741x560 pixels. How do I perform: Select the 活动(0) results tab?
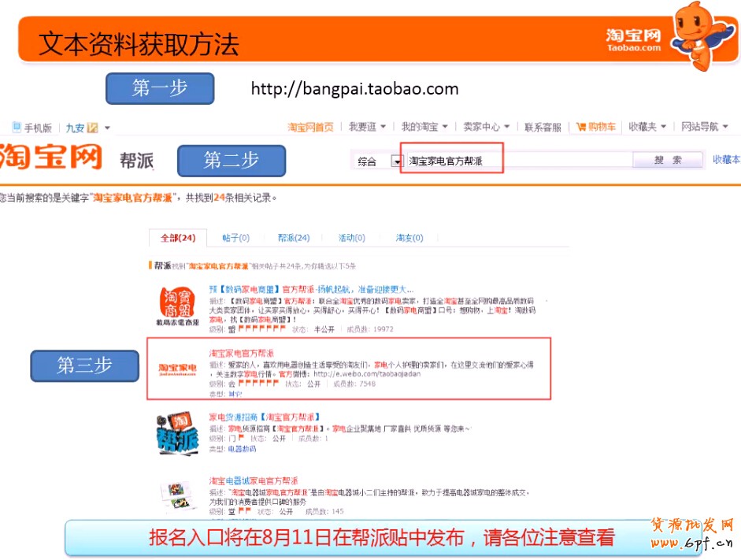pyautogui.click(x=351, y=238)
